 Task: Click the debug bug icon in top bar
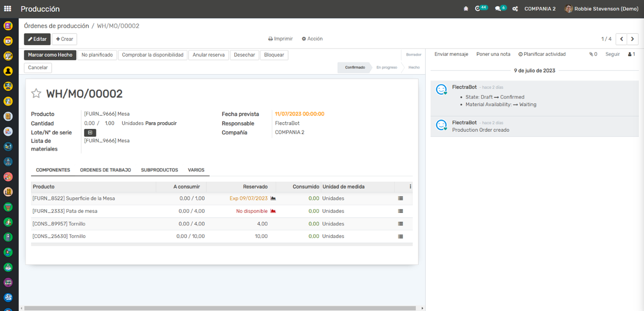click(466, 8)
